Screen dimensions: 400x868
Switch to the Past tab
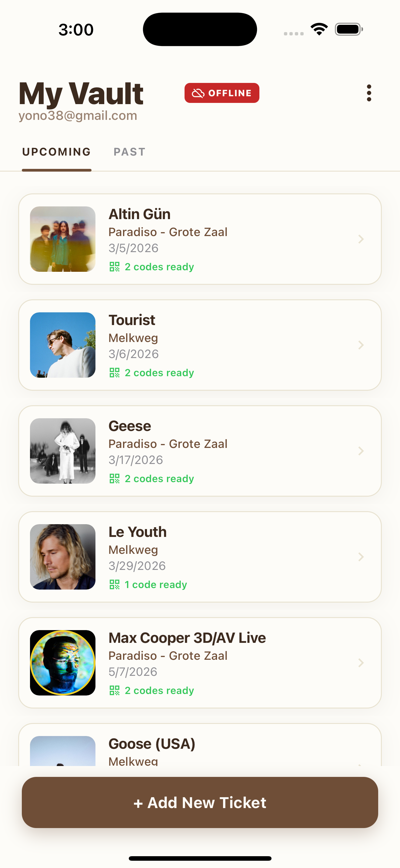click(x=129, y=152)
